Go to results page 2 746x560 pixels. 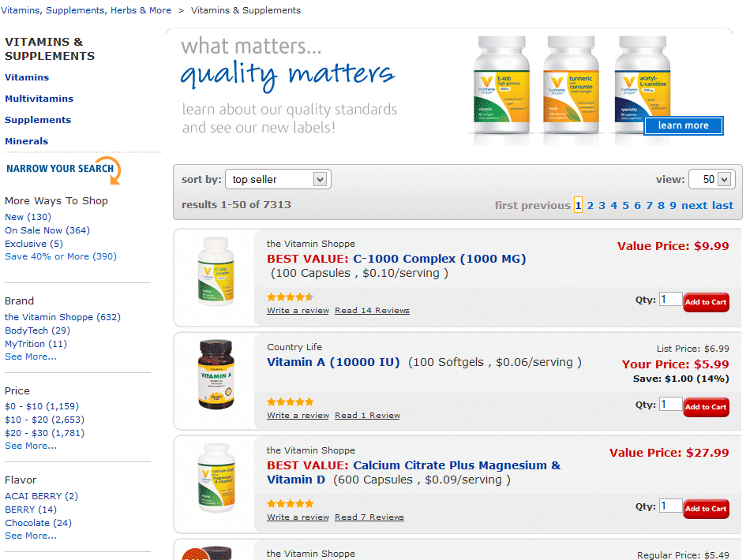click(x=590, y=205)
